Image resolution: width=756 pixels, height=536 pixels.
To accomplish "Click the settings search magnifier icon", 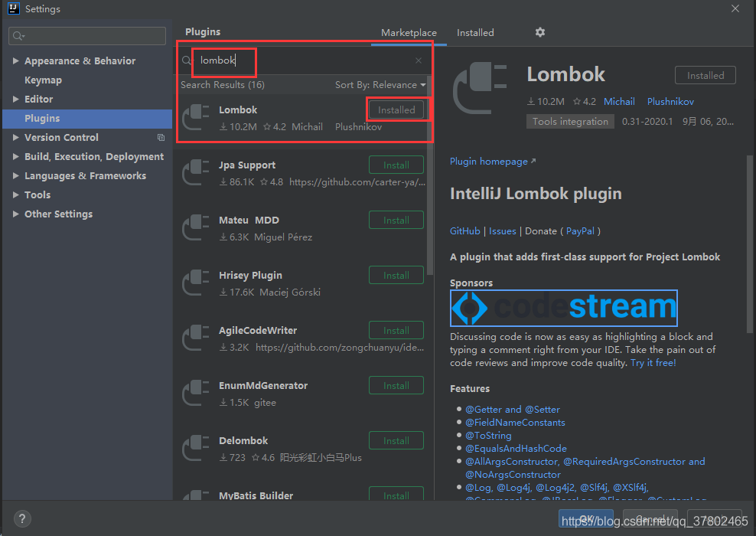I will [19, 36].
